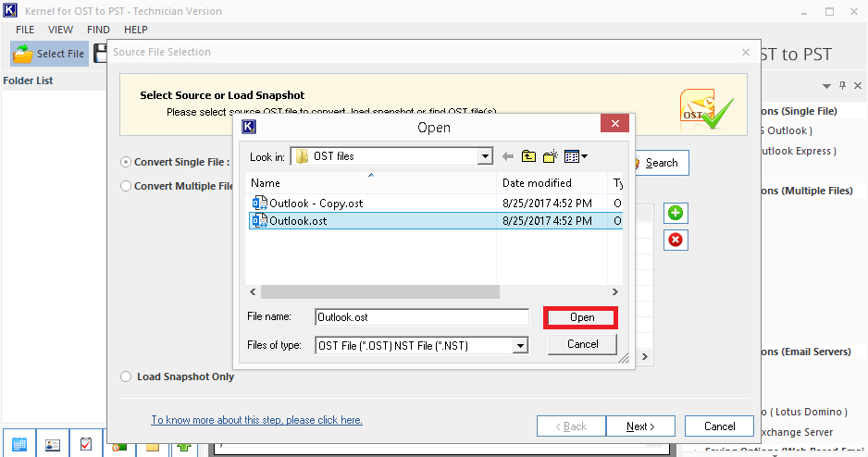The image size is (868, 457).
Task: Click the red remove file icon
Action: [676, 241]
